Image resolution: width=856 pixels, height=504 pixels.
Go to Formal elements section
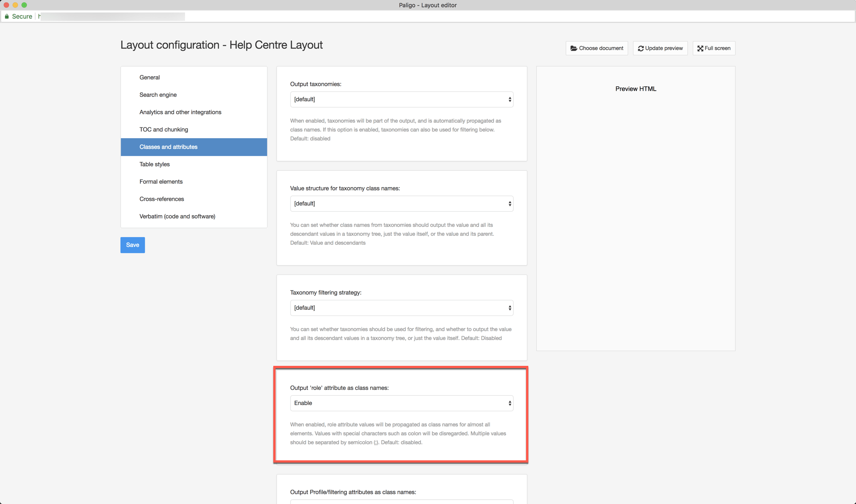tap(161, 182)
